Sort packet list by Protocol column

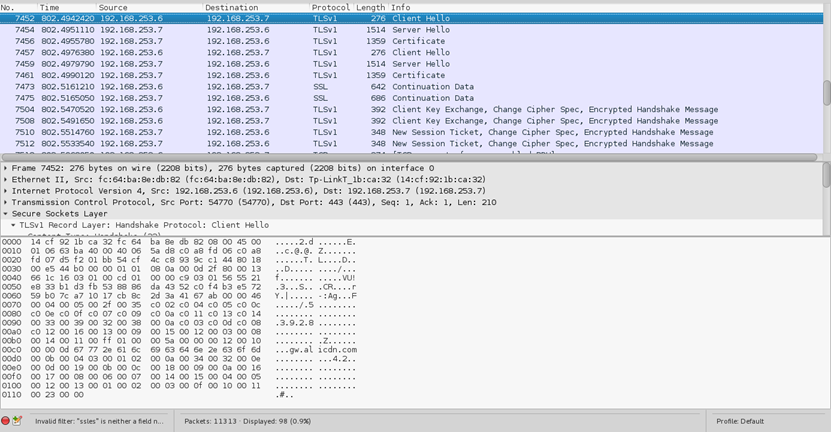[330, 7]
